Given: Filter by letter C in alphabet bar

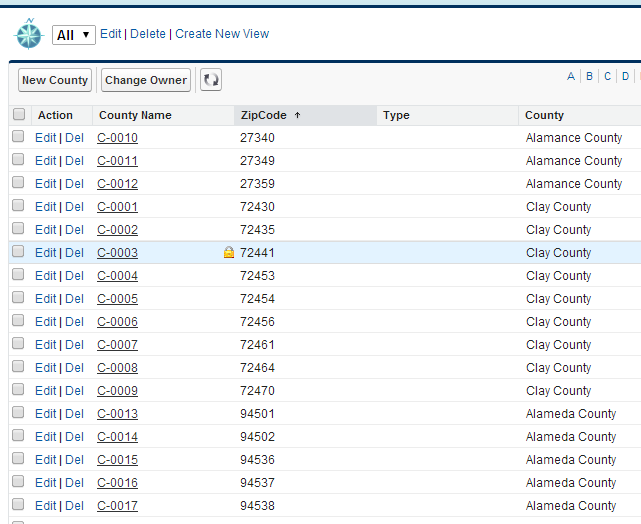Looking at the screenshot, I should 607,76.
